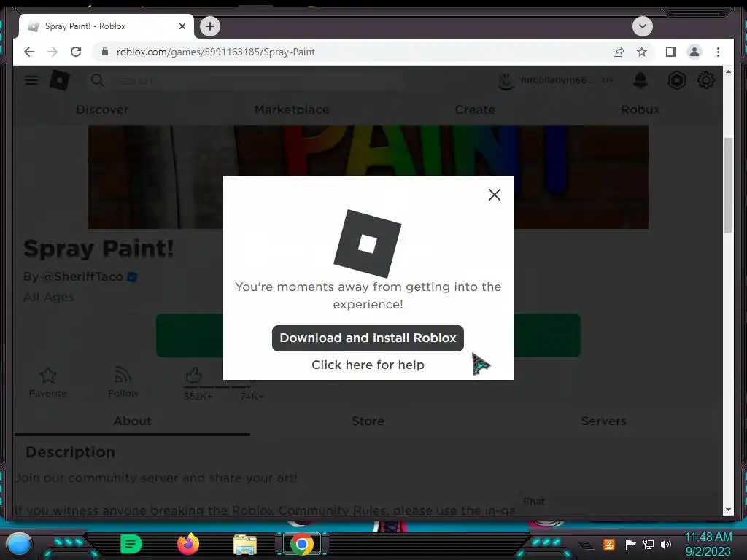Close the Spray Paint! - Roblox tab
This screenshot has height=560, width=747.
coord(182,26)
